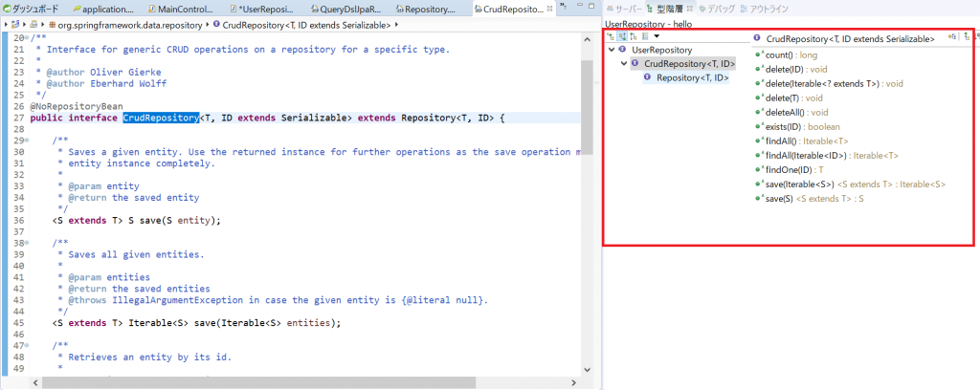Click Show All Inherited Members icon
Screen dimensions: 980x390
[x=968, y=36]
